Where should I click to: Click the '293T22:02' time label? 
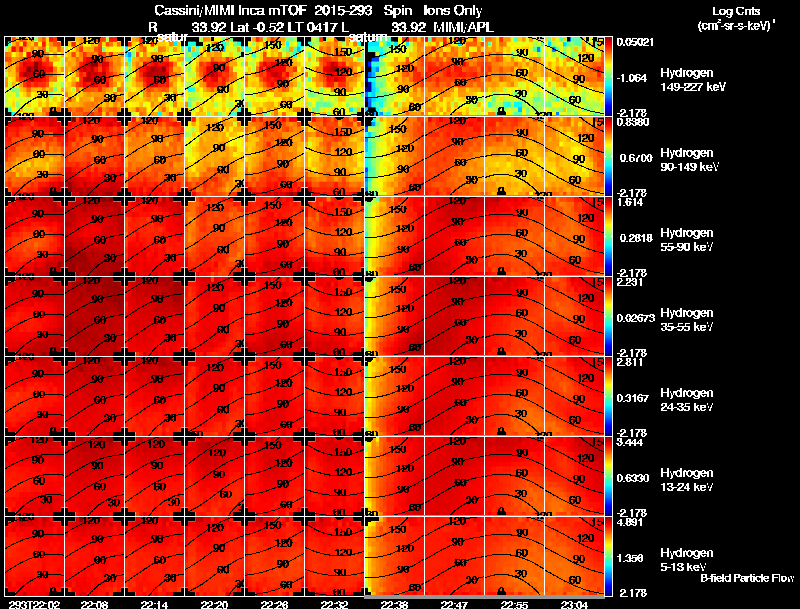(x=34, y=604)
